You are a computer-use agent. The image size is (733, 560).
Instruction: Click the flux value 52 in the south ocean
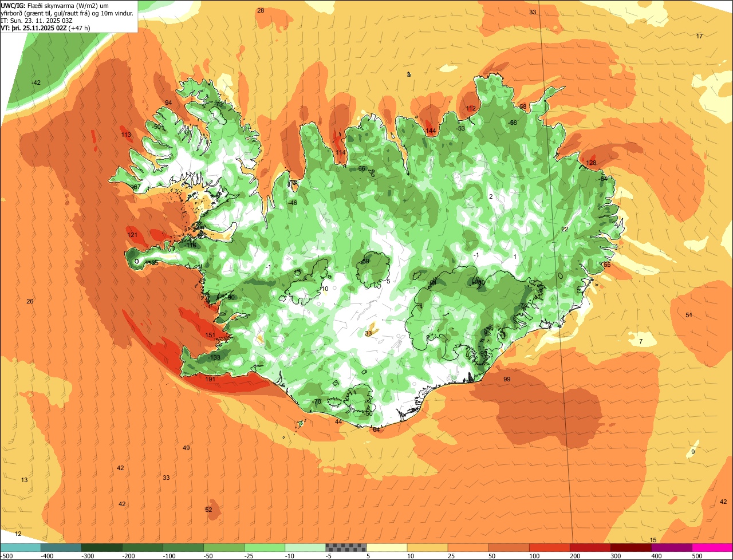(x=208, y=510)
